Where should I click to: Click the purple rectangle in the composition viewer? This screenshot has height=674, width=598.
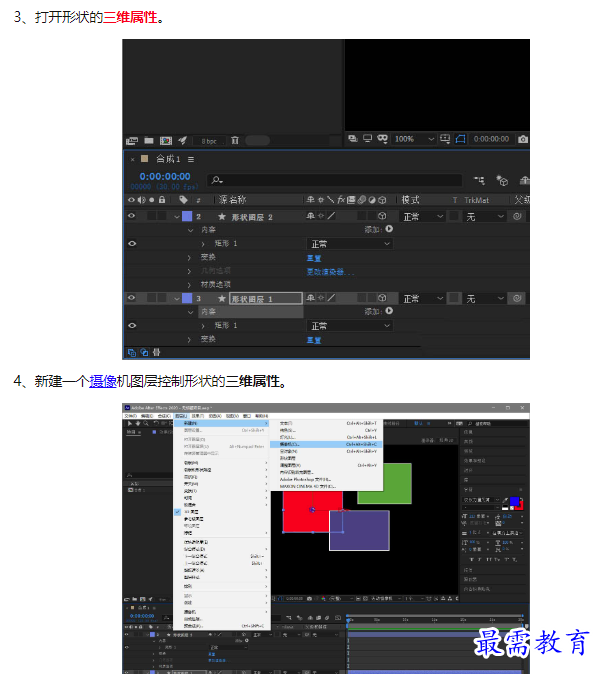(359, 530)
